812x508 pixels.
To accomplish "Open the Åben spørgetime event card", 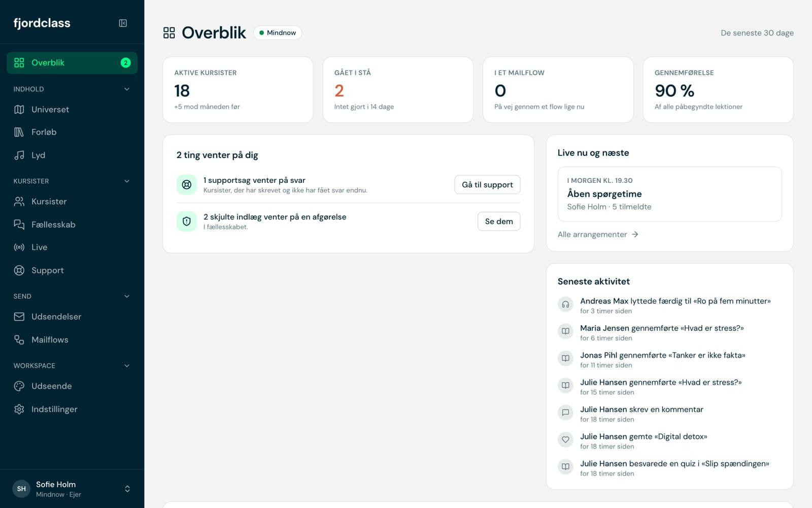I will coord(669,194).
